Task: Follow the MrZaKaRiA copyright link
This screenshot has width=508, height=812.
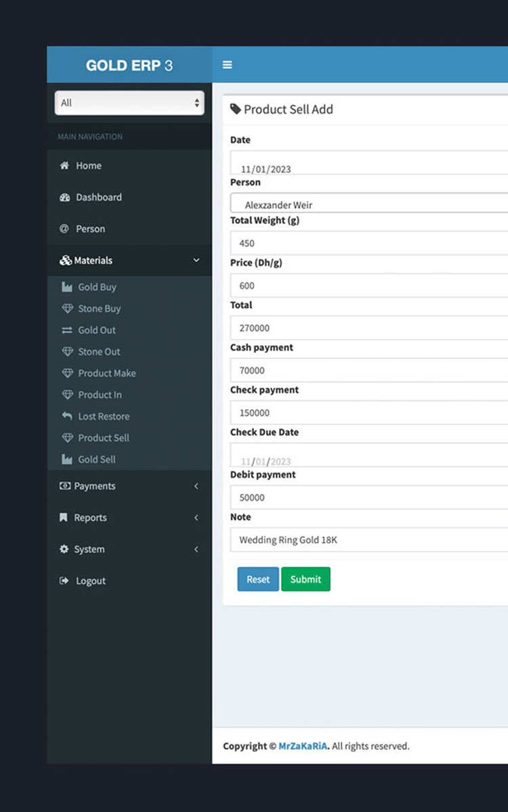Action: [303, 746]
